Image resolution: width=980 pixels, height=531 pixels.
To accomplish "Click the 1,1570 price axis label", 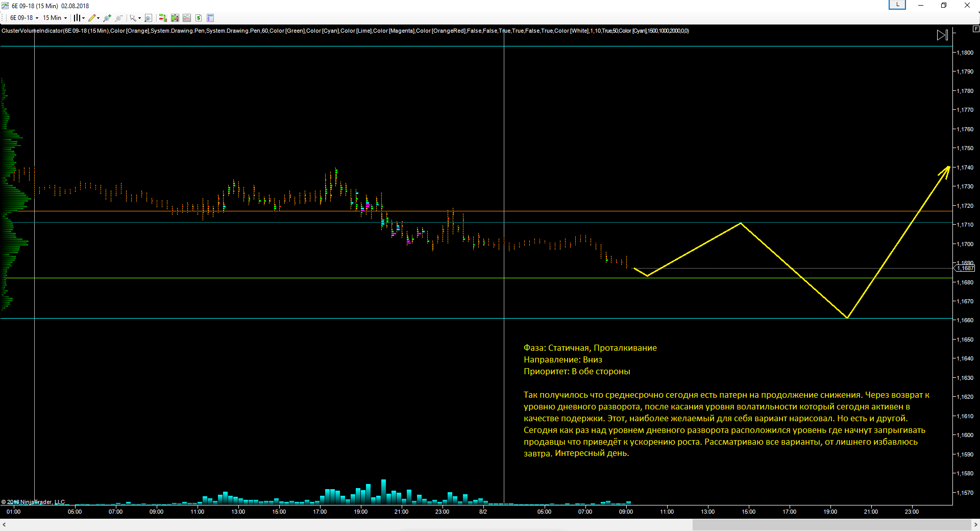I will pos(965,493).
